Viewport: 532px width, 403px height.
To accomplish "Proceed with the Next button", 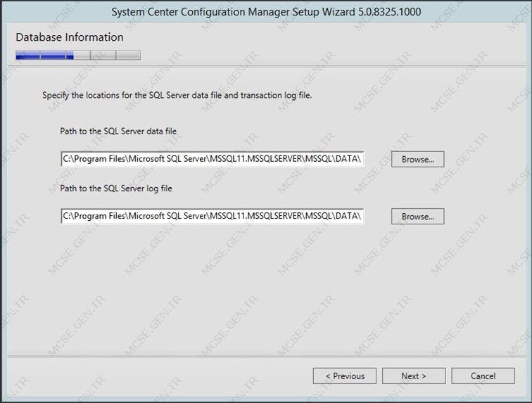I will click(x=414, y=376).
